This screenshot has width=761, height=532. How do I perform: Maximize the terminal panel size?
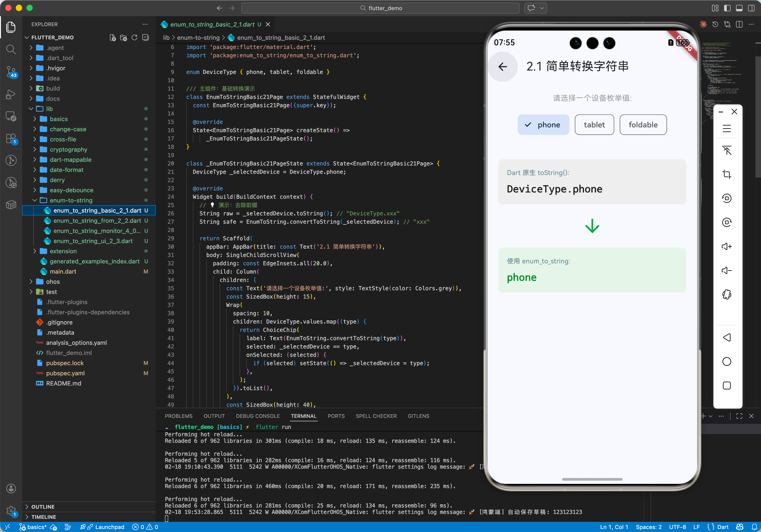point(739,416)
